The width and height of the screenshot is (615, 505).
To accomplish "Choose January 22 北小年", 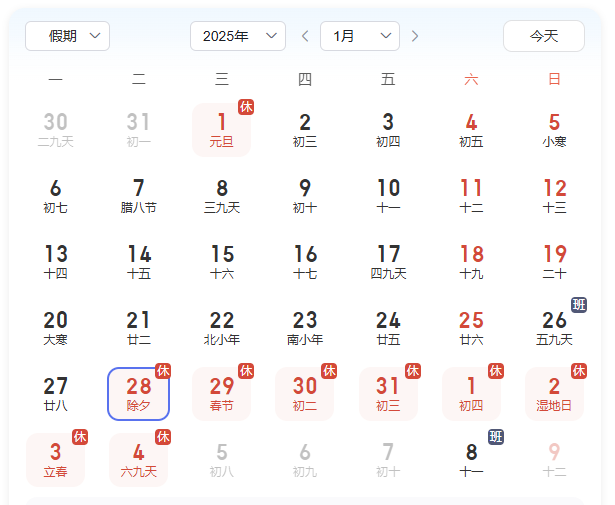I will [x=221, y=327].
